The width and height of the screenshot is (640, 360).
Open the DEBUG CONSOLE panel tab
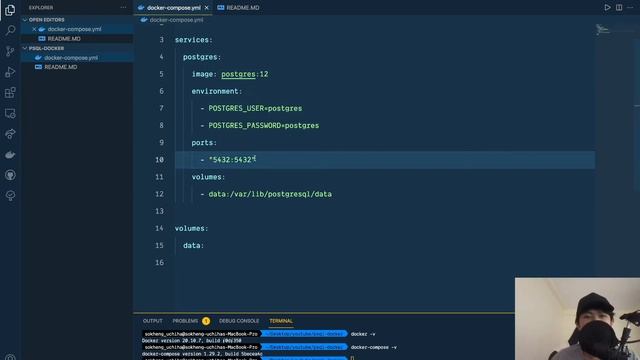(239, 321)
